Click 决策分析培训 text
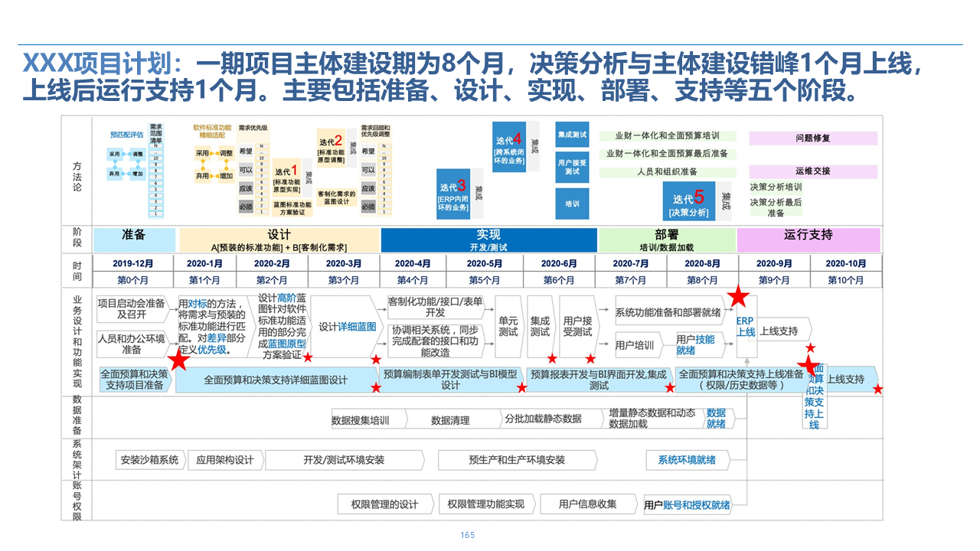 [776, 187]
